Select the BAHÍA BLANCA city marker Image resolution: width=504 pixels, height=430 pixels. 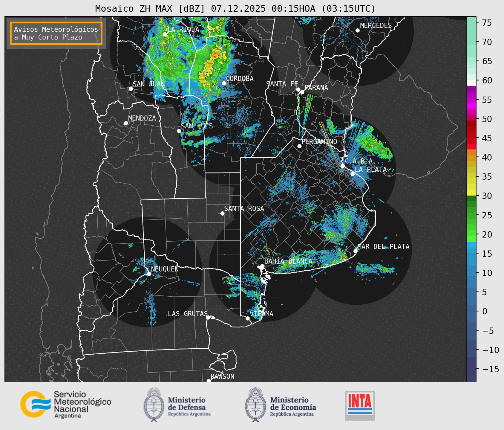point(262,266)
